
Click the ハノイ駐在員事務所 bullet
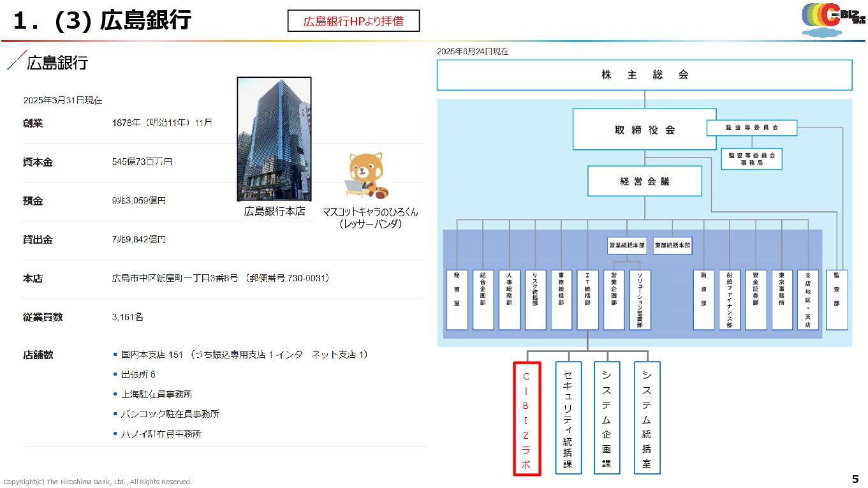click(157, 434)
